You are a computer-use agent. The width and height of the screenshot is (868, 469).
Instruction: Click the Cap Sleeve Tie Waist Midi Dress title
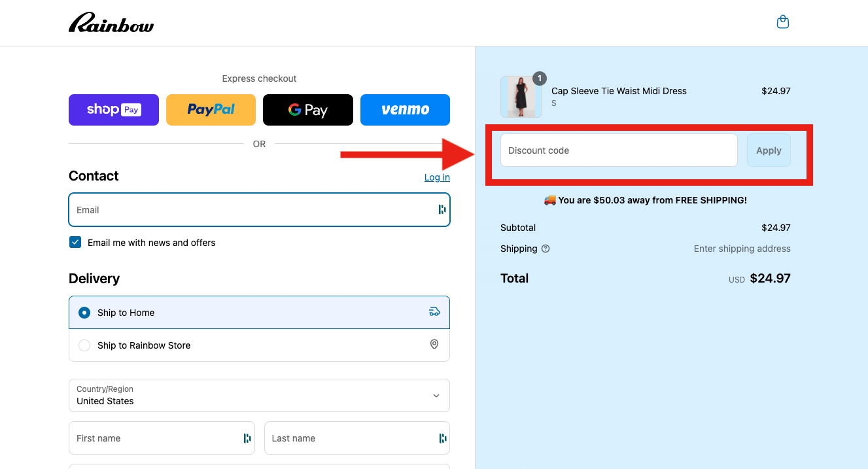tap(619, 91)
